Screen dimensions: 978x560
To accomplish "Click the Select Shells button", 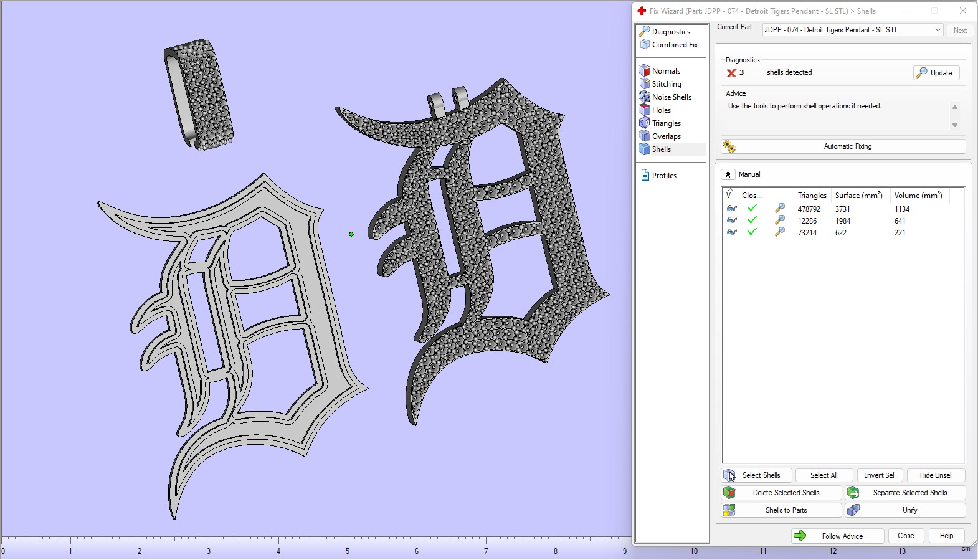I will click(x=757, y=475).
